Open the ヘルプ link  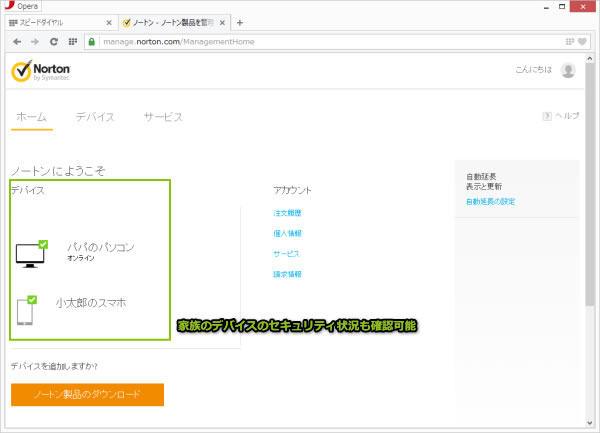(x=567, y=116)
